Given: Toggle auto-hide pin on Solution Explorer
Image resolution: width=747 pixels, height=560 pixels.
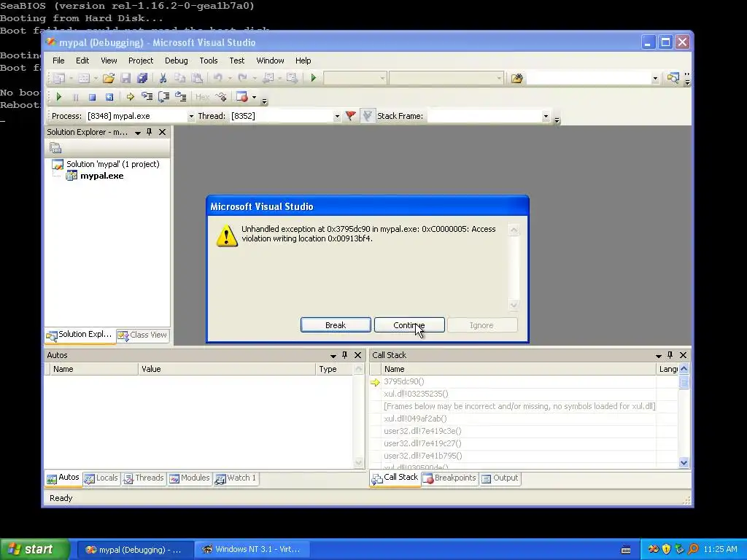Looking at the screenshot, I should coord(149,132).
